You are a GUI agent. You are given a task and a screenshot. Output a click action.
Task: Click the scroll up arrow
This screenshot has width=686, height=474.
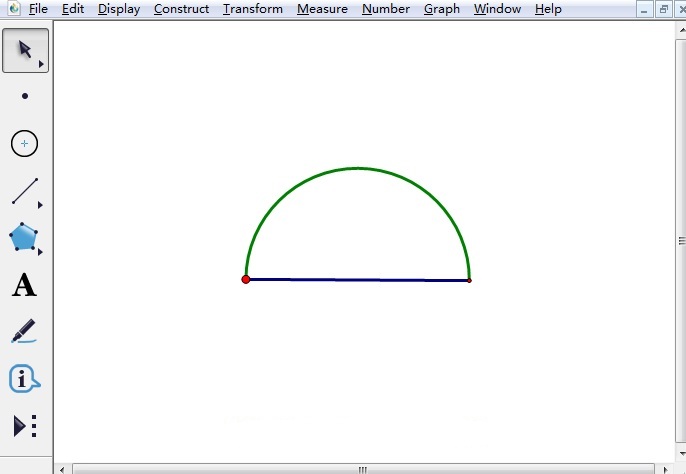[x=682, y=31]
